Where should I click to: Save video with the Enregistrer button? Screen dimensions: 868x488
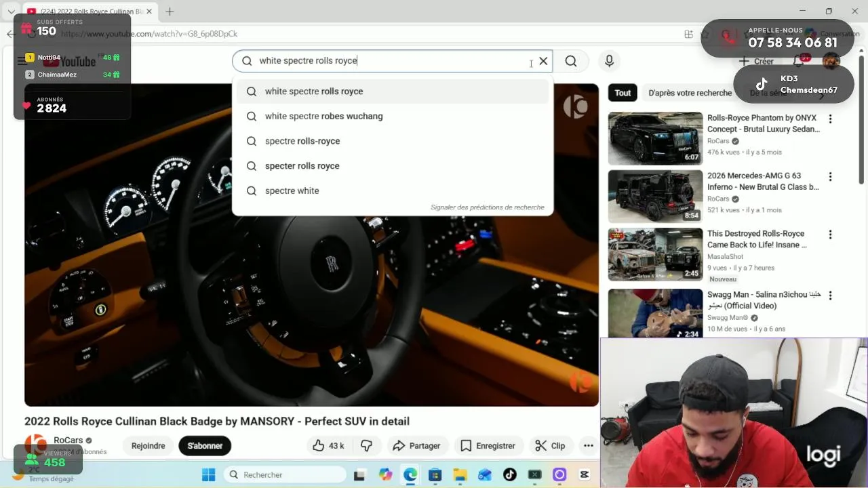coord(488,446)
